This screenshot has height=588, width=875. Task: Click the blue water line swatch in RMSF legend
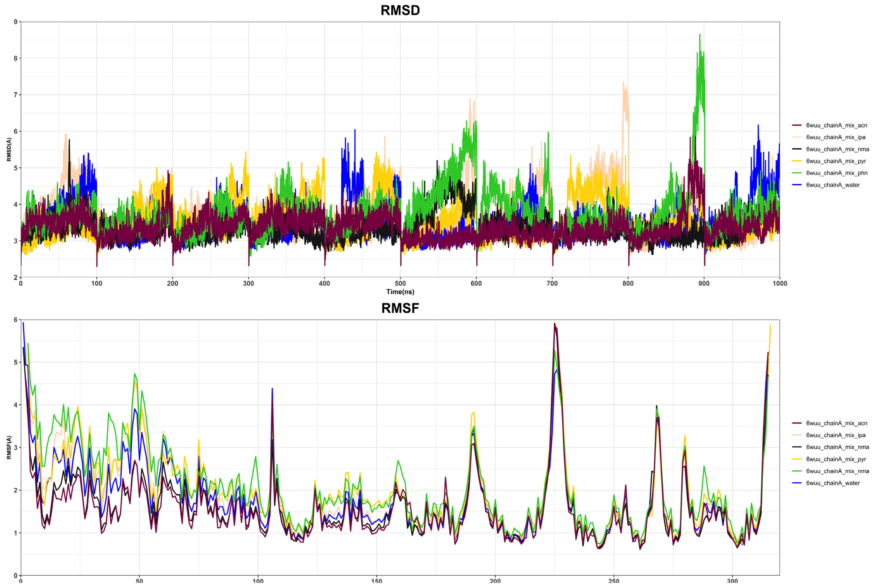coord(797,483)
